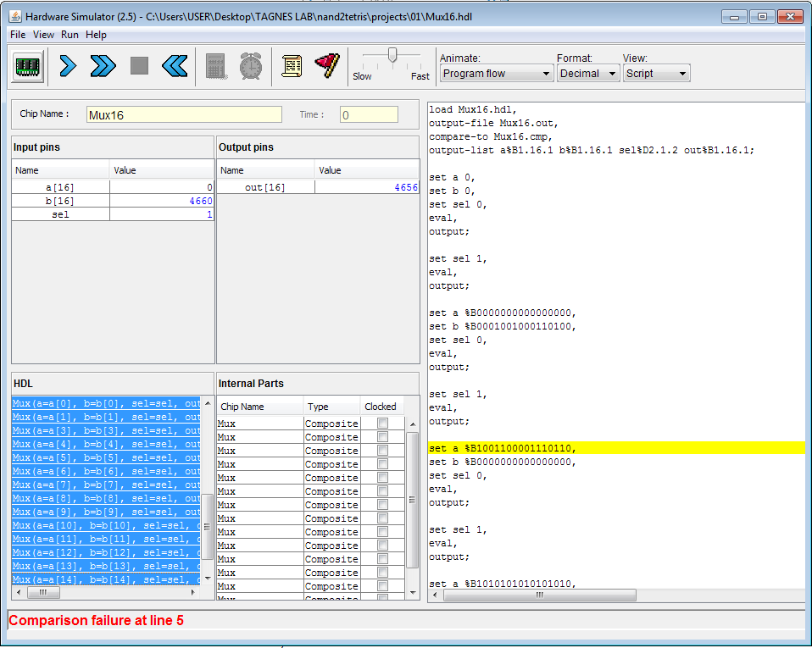Click the speed slider handle
Image resolution: width=812 pixels, height=648 pixels.
[x=392, y=55]
